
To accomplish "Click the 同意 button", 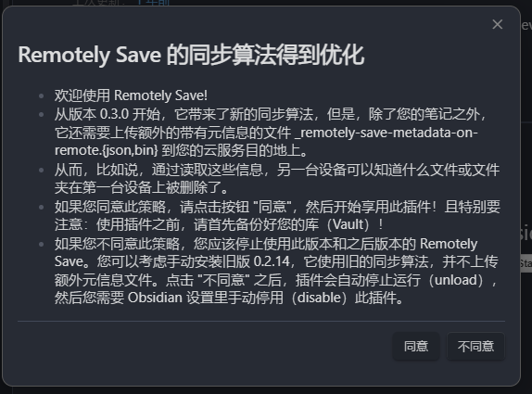I will (x=416, y=346).
